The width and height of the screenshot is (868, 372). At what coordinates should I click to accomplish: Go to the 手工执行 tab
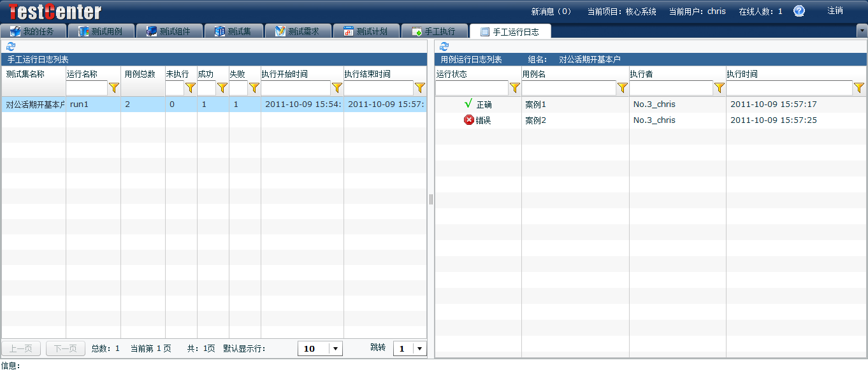click(433, 31)
